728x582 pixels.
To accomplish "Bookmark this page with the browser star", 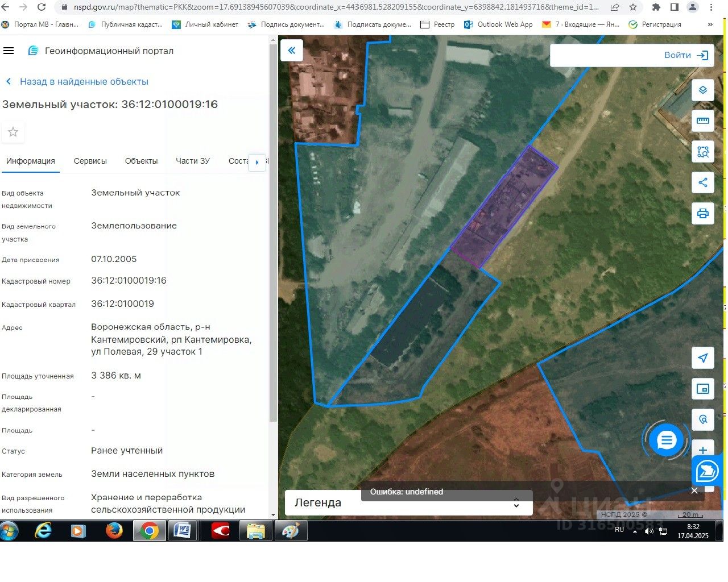I will pyautogui.click(x=633, y=7).
